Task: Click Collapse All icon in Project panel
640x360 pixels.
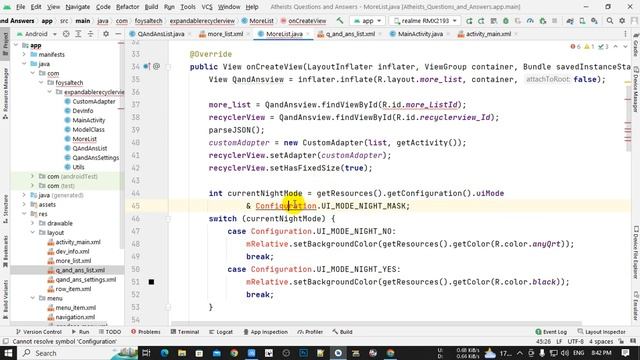Action: point(90,34)
